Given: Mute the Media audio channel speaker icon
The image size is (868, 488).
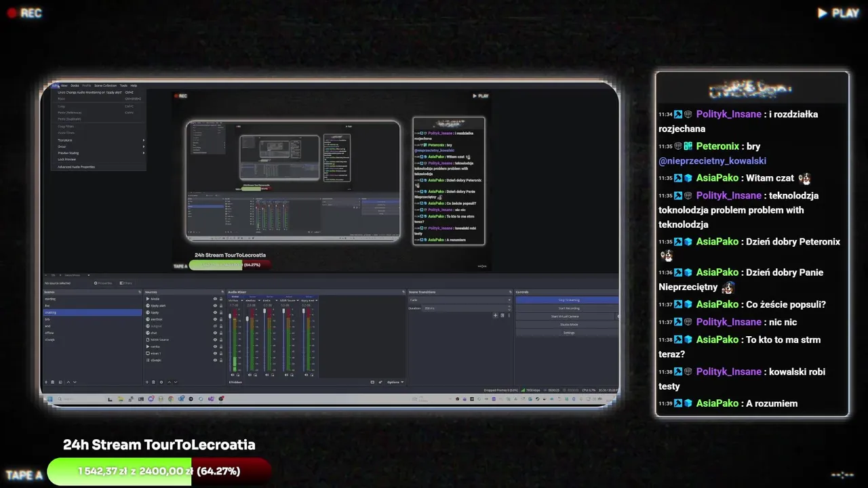Looking at the screenshot, I should (267, 375).
